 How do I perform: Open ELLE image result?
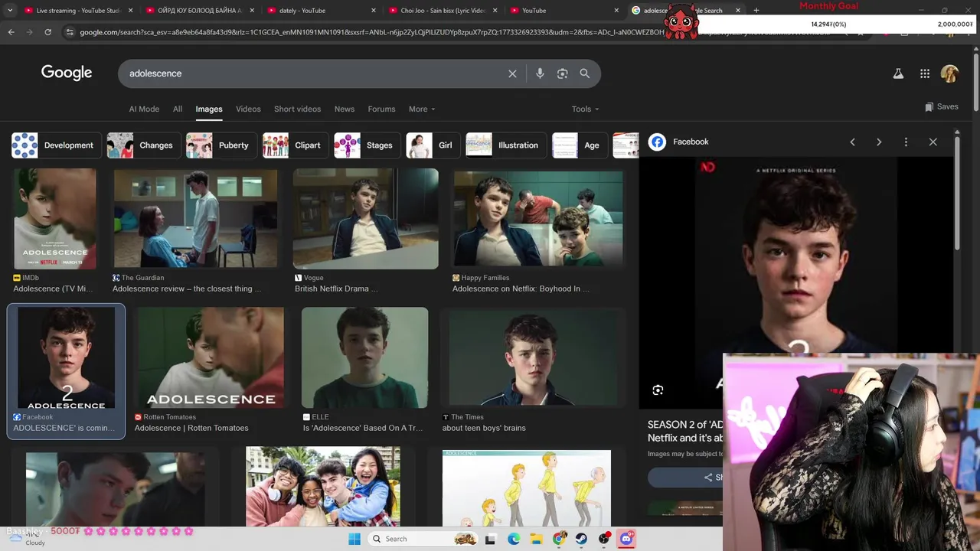tap(364, 357)
